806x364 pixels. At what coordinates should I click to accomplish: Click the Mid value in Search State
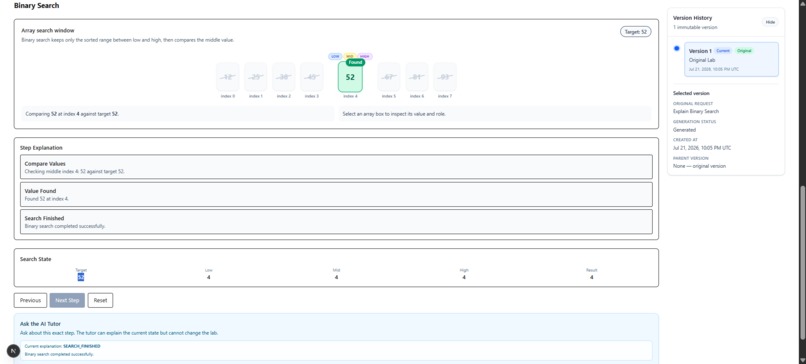coord(336,277)
